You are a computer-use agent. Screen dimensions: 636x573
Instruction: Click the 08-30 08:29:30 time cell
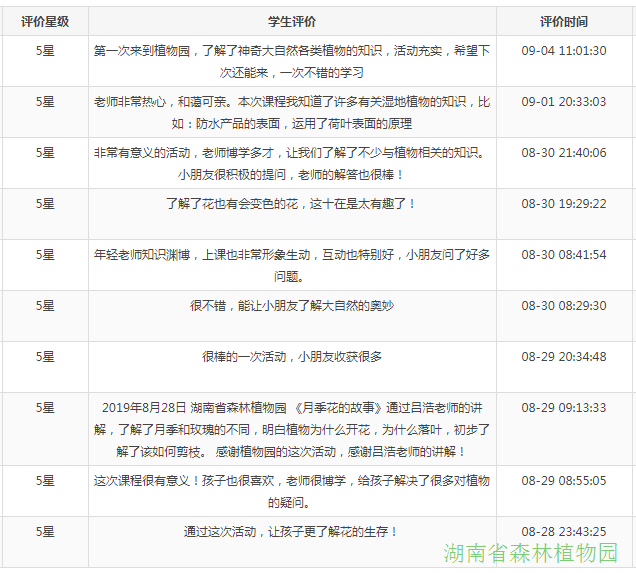pyautogui.click(x=564, y=305)
